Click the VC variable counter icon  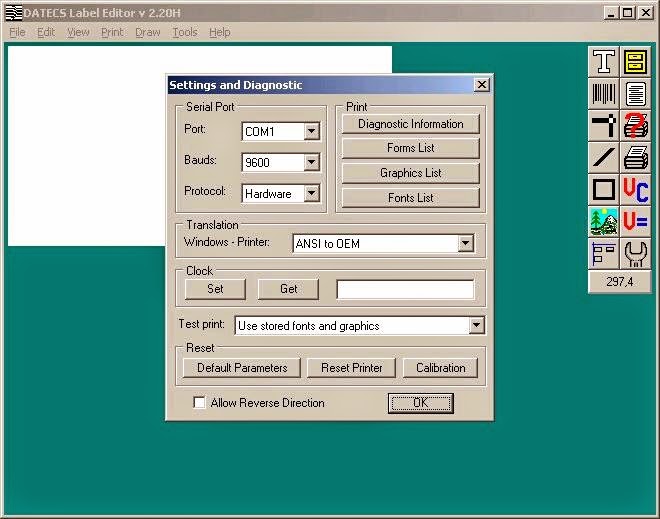point(635,189)
